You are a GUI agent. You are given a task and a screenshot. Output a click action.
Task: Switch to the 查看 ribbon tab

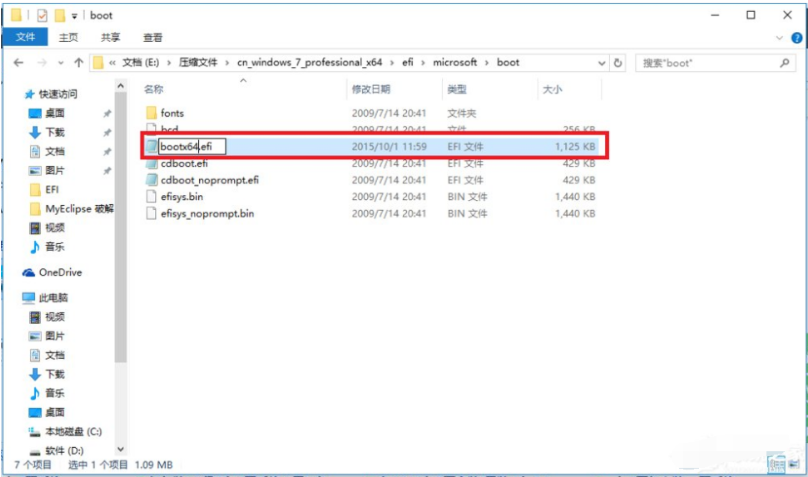[x=152, y=38]
